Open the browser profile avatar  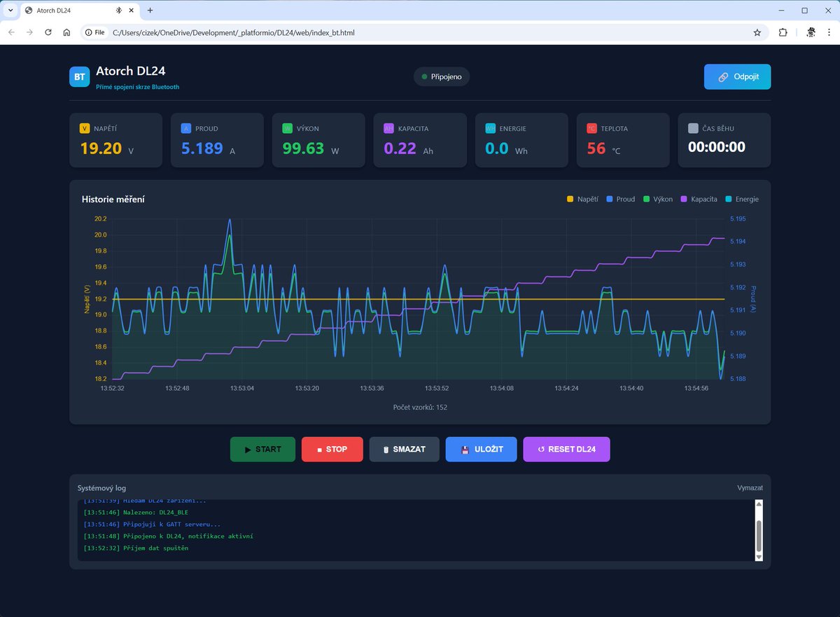pyautogui.click(x=811, y=32)
